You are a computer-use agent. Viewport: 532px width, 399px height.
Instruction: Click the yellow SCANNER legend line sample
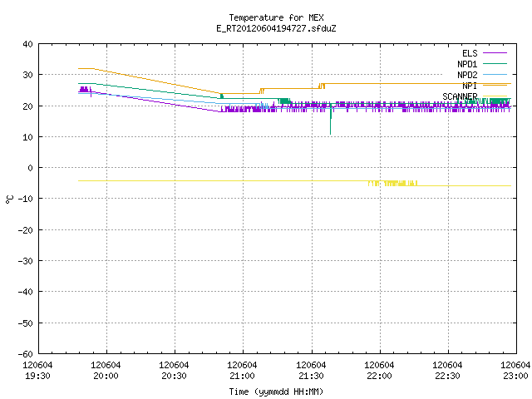(495, 96)
